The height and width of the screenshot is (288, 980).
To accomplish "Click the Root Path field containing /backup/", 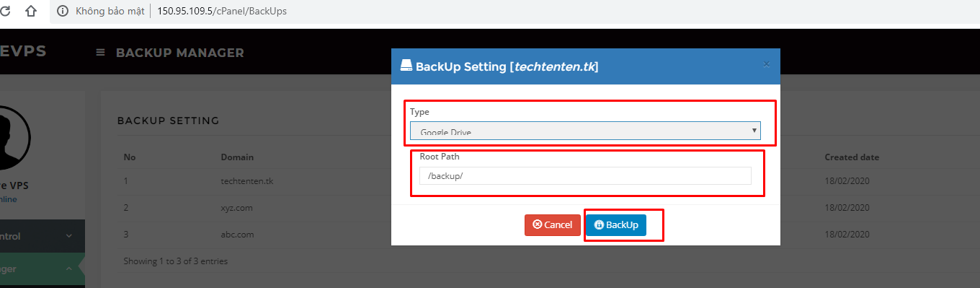I will pyautogui.click(x=585, y=176).
